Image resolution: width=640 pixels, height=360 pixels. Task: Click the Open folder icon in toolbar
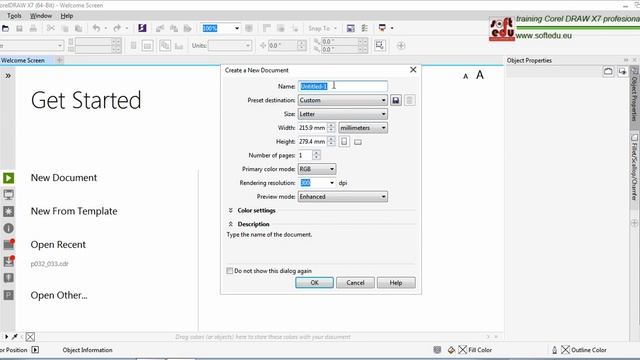pyautogui.click(x=5, y=28)
